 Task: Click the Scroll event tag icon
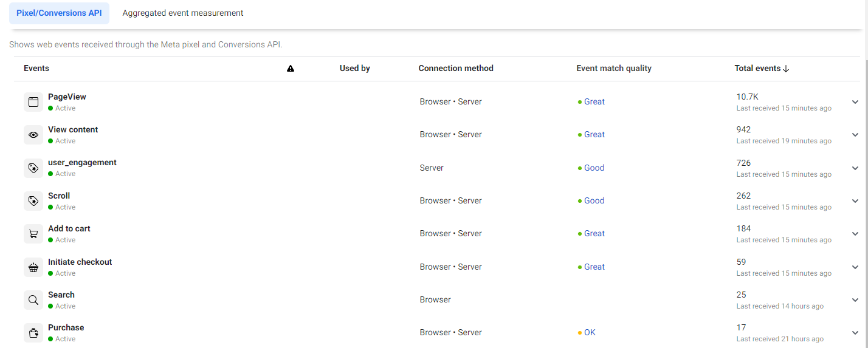point(33,201)
